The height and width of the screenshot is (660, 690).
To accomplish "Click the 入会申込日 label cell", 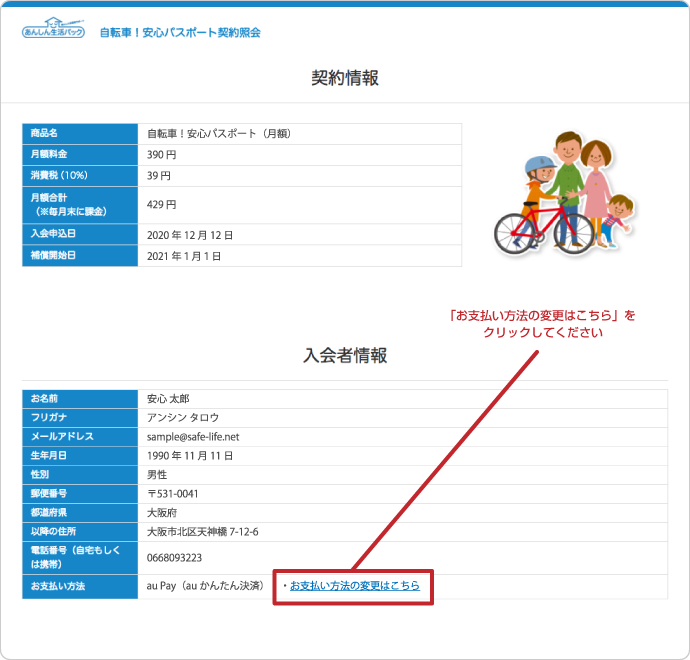I will [80, 234].
